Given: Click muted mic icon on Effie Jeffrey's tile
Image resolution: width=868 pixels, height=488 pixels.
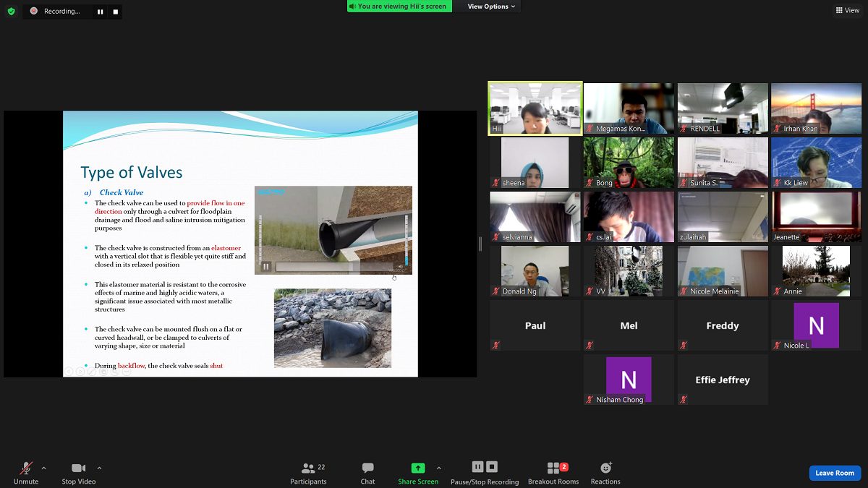Looking at the screenshot, I should coord(684,400).
